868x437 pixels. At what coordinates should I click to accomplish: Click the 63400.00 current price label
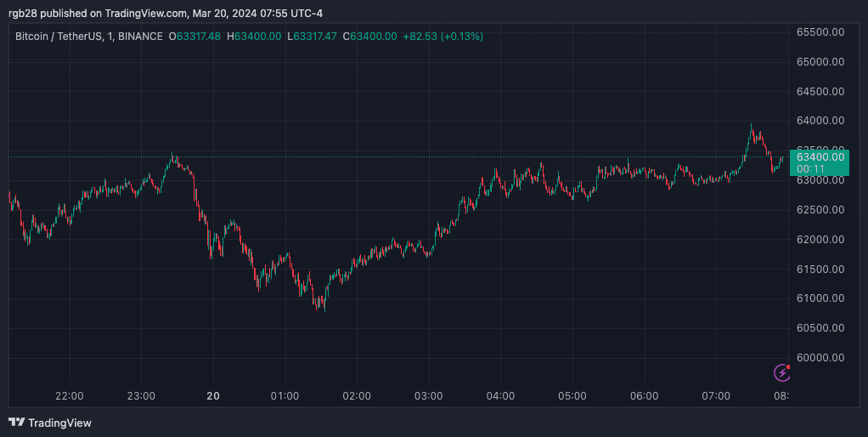820,156
